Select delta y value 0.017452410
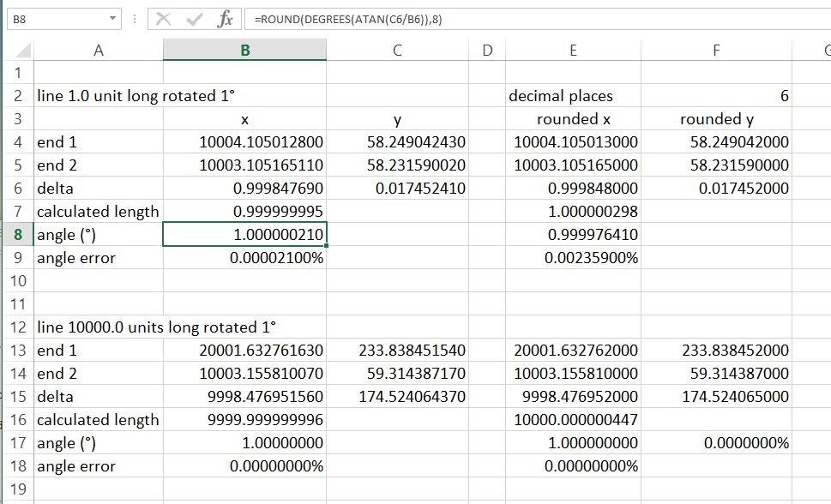The height and width of the screenshot is (504, 831). click(397, 188)
